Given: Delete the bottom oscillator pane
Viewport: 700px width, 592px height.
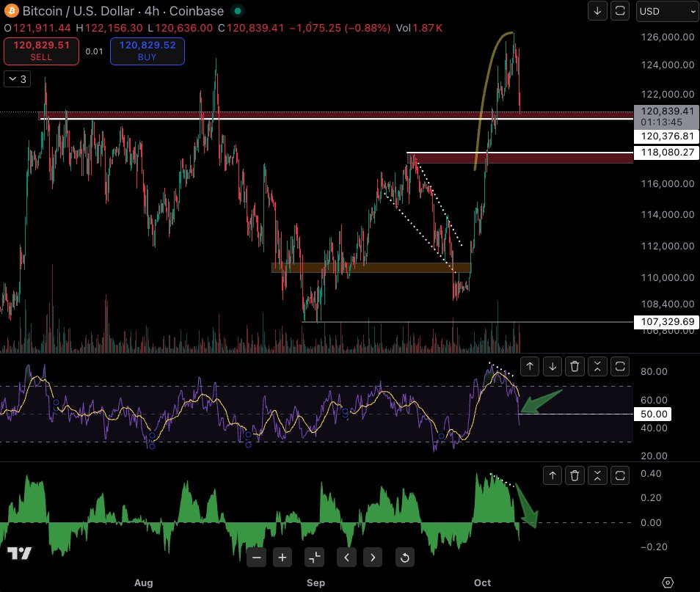Looking at the screenshot, I should [x=576, y=476].
